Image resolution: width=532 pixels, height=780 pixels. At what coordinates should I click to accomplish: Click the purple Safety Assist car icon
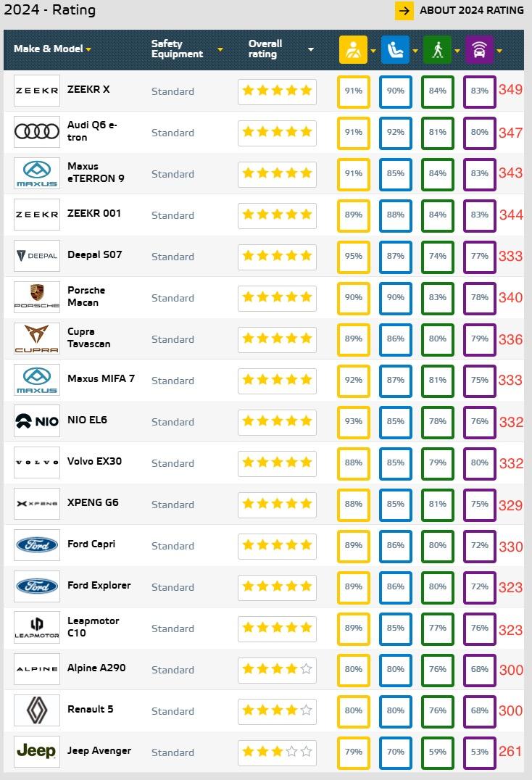[479, 50]
